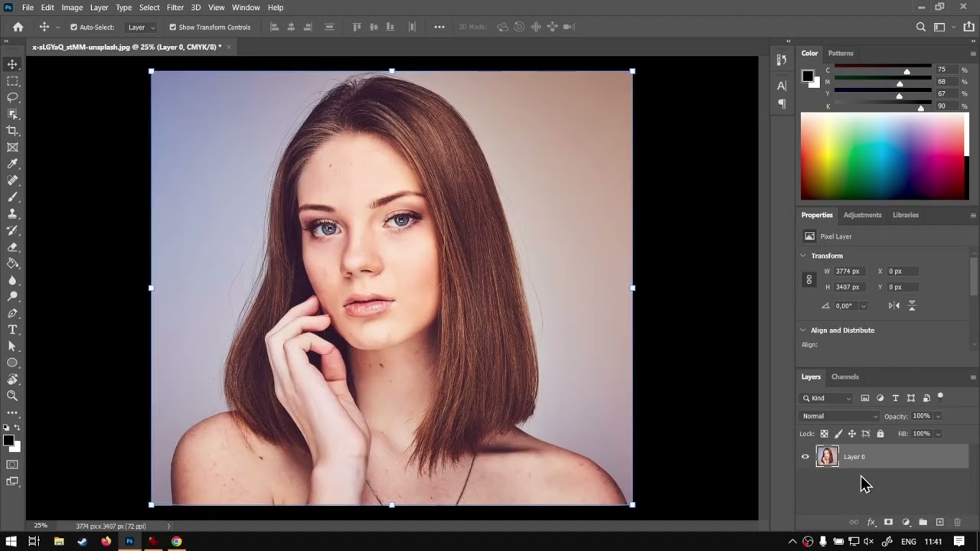Image resolution: width=980 pixels, height=551 pixels.
Task: Pick the Eyedropper tool
Action: tap(12, 164)
